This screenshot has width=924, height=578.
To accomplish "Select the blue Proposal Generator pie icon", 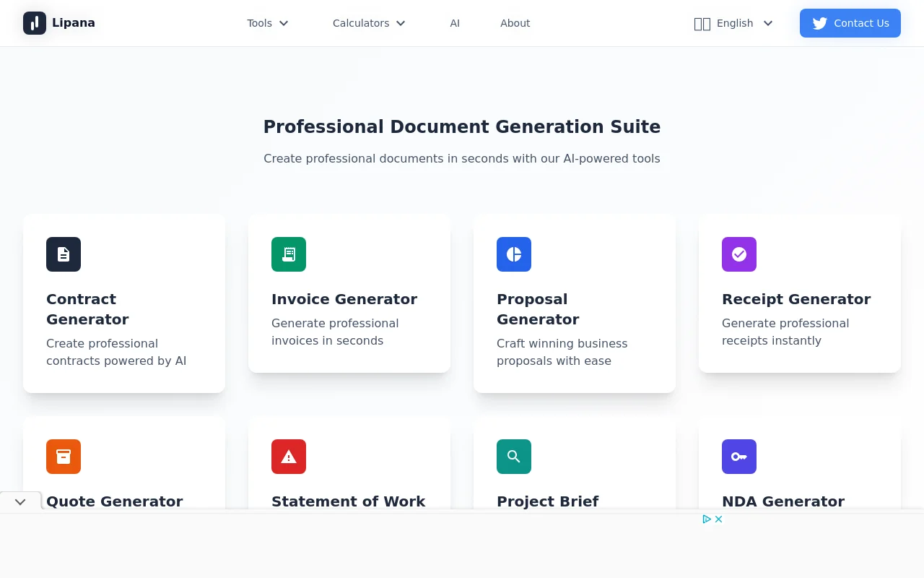I will 514,254.
